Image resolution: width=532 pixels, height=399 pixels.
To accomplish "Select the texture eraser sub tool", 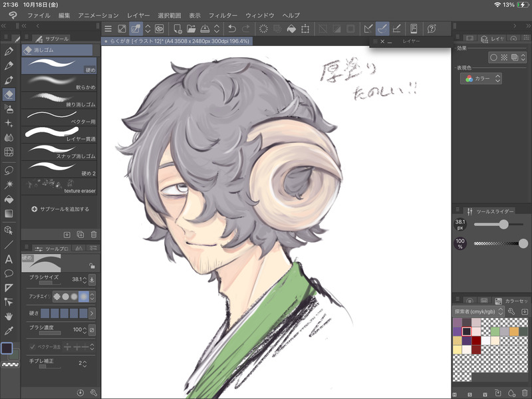I will [x=59, y=186].
